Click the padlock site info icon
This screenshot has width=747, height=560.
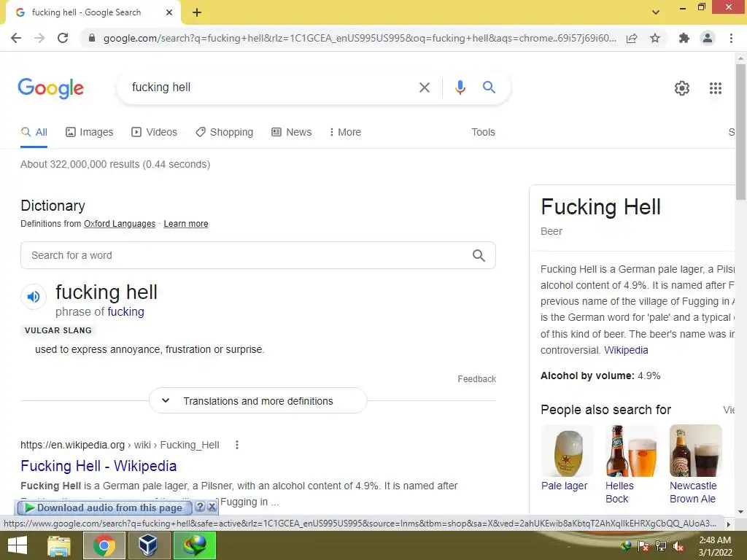pos(92,38)
